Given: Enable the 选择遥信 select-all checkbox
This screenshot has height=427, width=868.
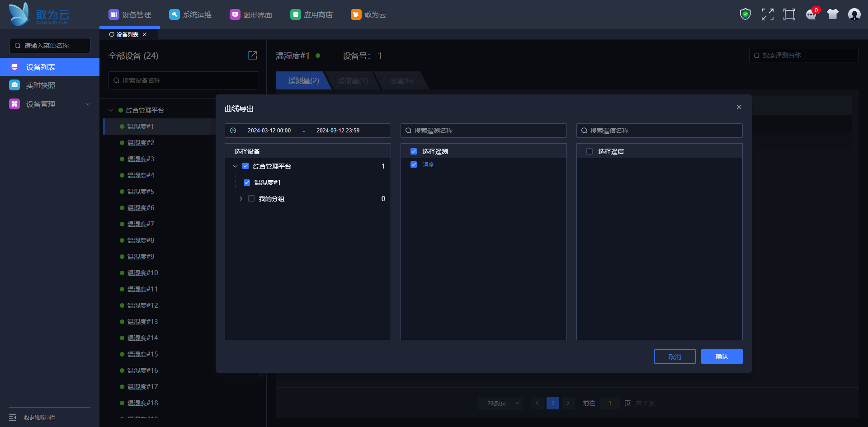Looking at the screenshot, I should click(x=590, y=151).
